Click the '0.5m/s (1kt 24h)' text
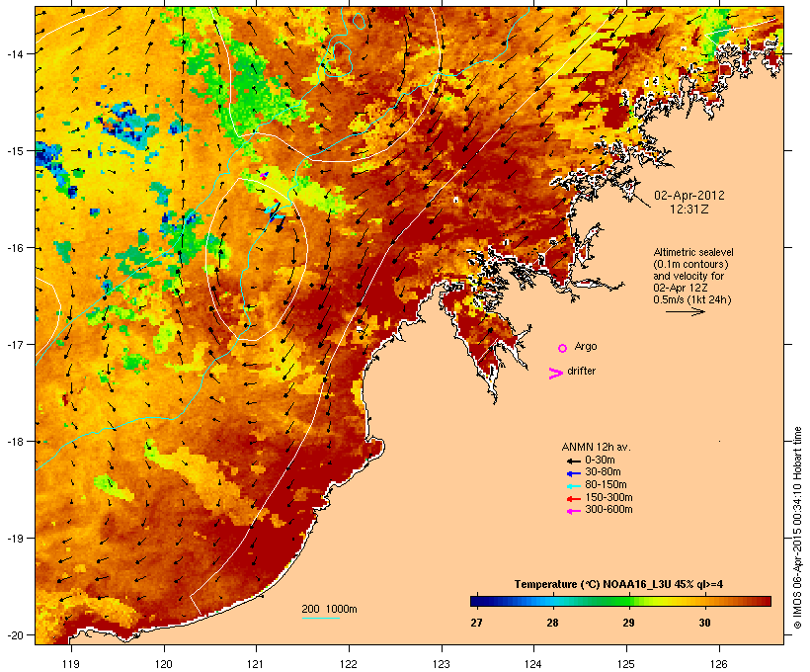Viewport: 810px width, 672px height. (x=692, y=299)
